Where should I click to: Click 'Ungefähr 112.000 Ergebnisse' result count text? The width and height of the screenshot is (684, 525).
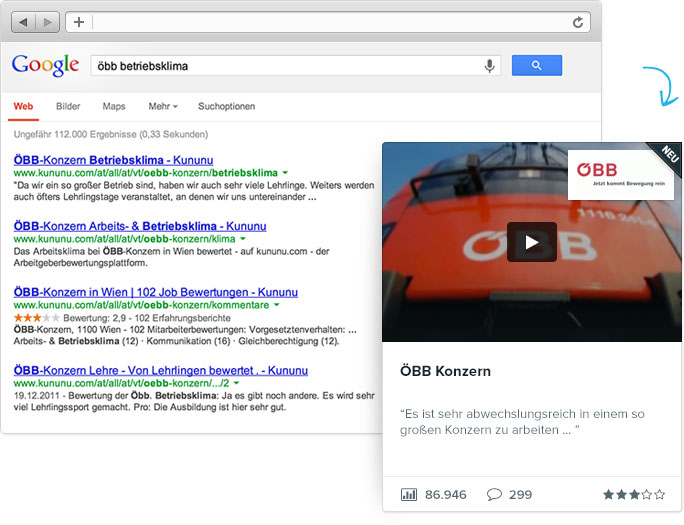point(111,134)
